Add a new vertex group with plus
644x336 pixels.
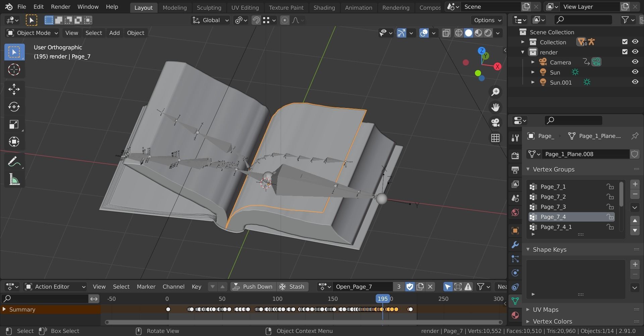[x=635, y=184]
